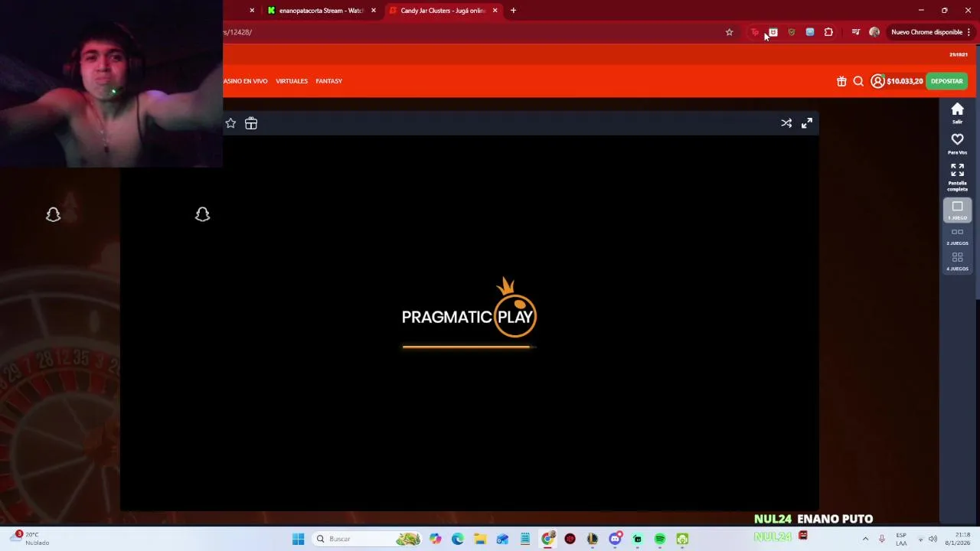Screen dimensions: 980x551
Task: Click the $10.033,20 balance
Action: [905, 81]
